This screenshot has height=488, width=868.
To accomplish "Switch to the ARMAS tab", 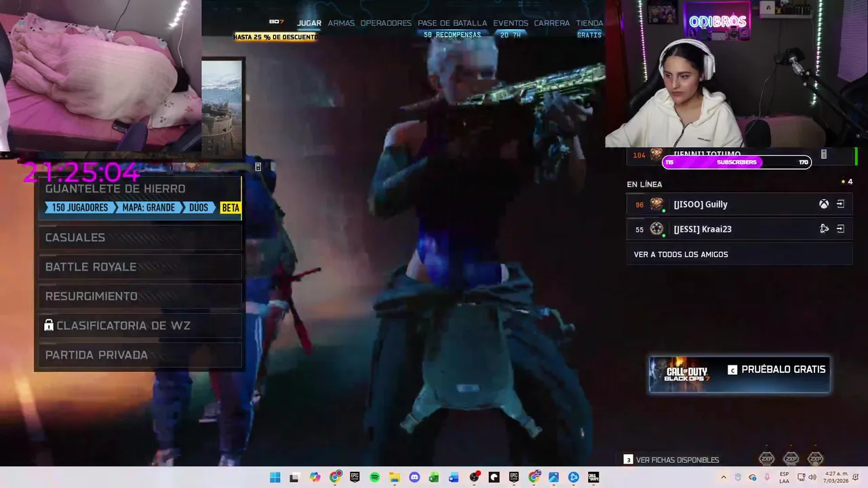I will [341, 23].
